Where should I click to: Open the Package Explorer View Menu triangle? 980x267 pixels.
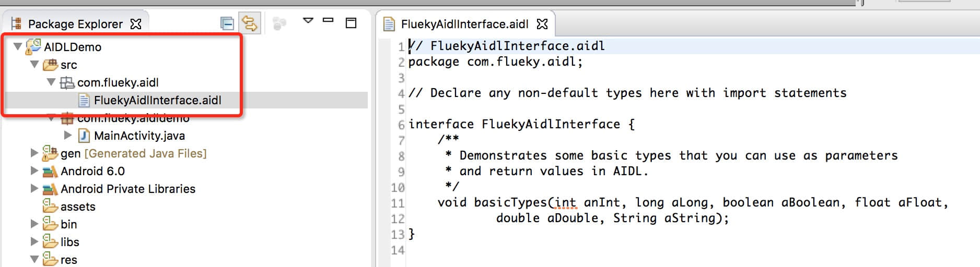point(308,21)
